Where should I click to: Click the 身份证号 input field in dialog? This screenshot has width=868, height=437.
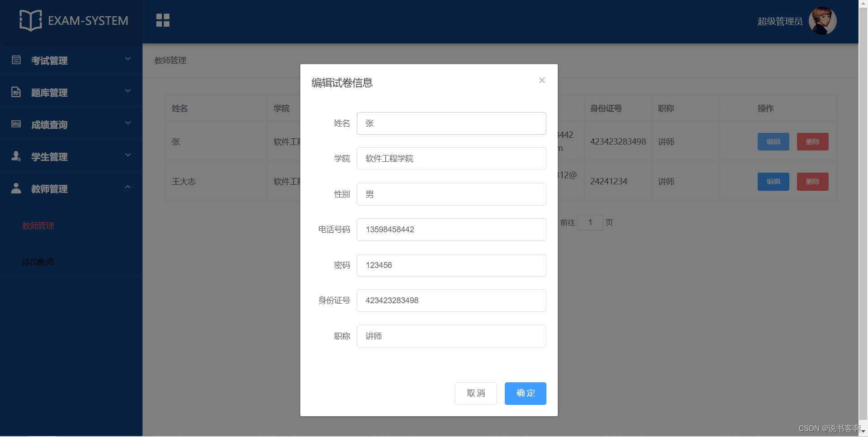[451, 301]
